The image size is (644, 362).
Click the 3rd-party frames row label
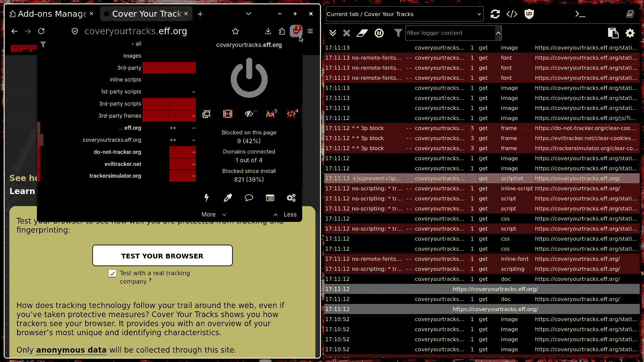click(x=120, y=116)
